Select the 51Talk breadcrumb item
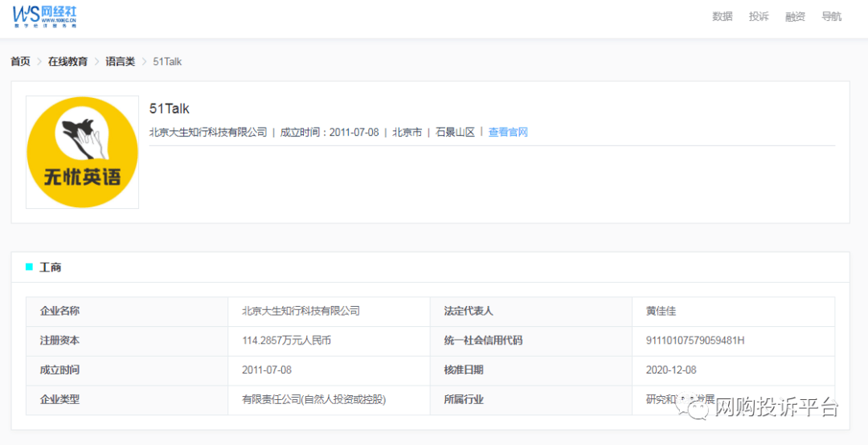Screen dimensions: 868x445 coord(167,61)
